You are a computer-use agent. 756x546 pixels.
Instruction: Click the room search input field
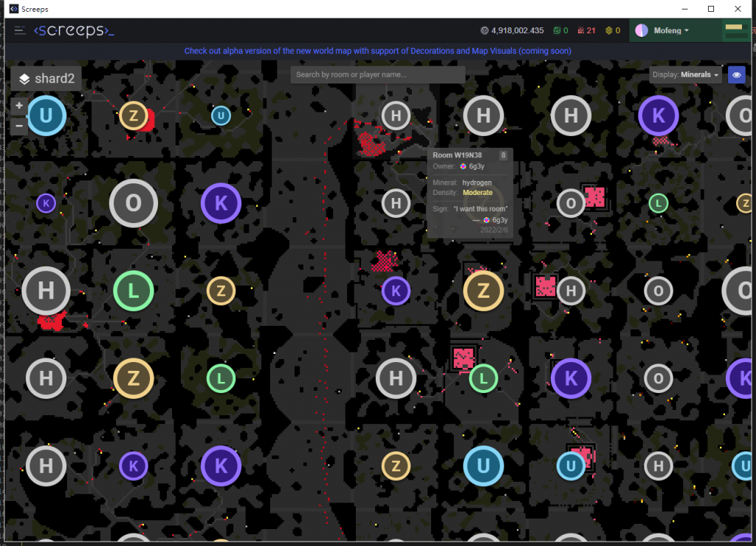377,75
